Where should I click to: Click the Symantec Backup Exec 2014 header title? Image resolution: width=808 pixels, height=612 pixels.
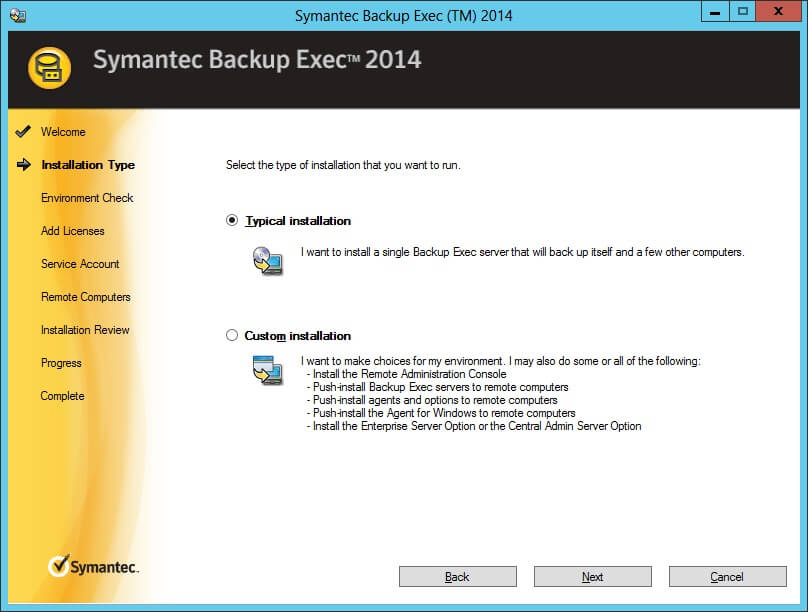(257, 60)
